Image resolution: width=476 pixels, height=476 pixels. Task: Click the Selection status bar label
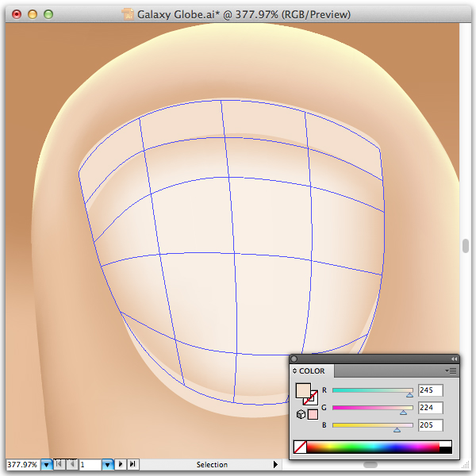tap(212, 464)
